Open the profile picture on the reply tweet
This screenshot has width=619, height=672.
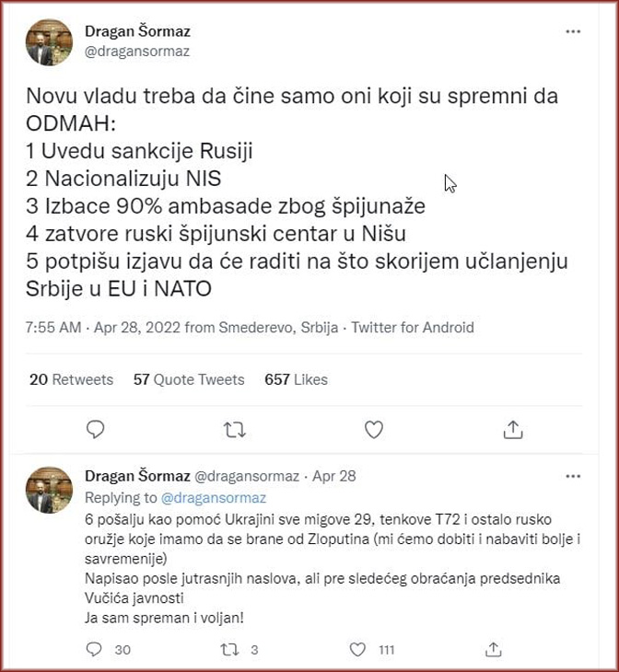point(49,489)
